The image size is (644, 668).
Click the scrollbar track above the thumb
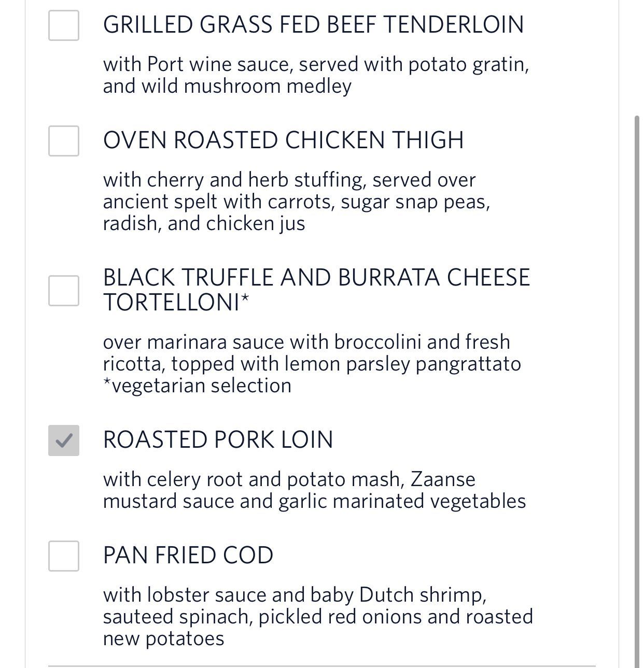tap(638, 57)
